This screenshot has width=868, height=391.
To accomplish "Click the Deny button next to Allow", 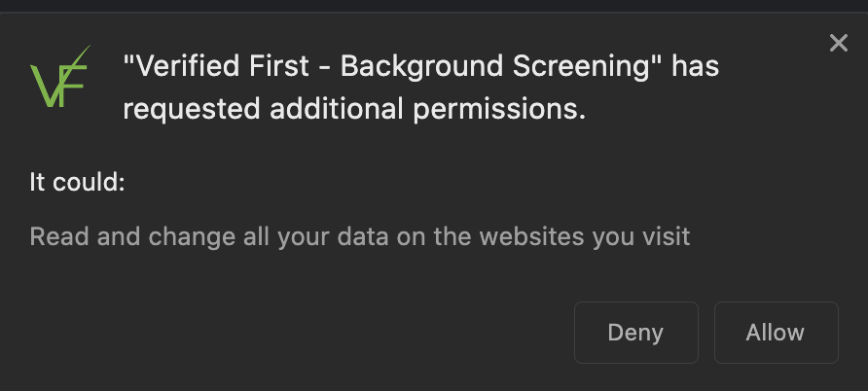I will pos(636,333).
